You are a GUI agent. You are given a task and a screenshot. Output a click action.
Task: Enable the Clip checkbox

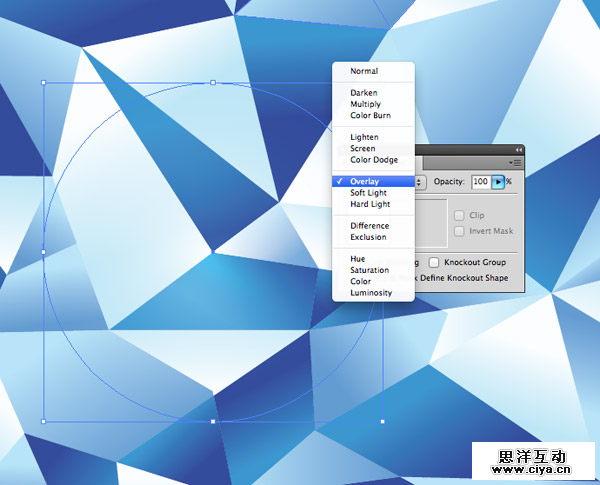[459, 215]
